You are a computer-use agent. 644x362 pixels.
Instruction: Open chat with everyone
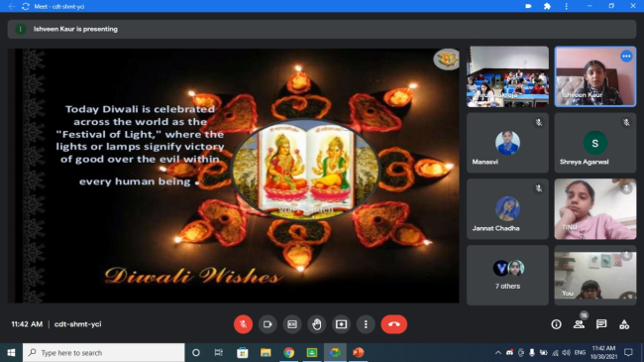click(601, 324)
